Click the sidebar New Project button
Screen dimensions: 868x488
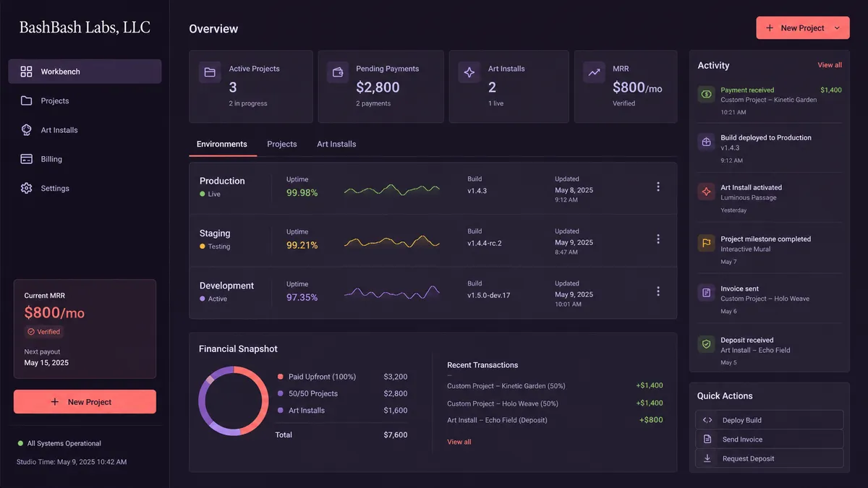click(x=85, y=402)
